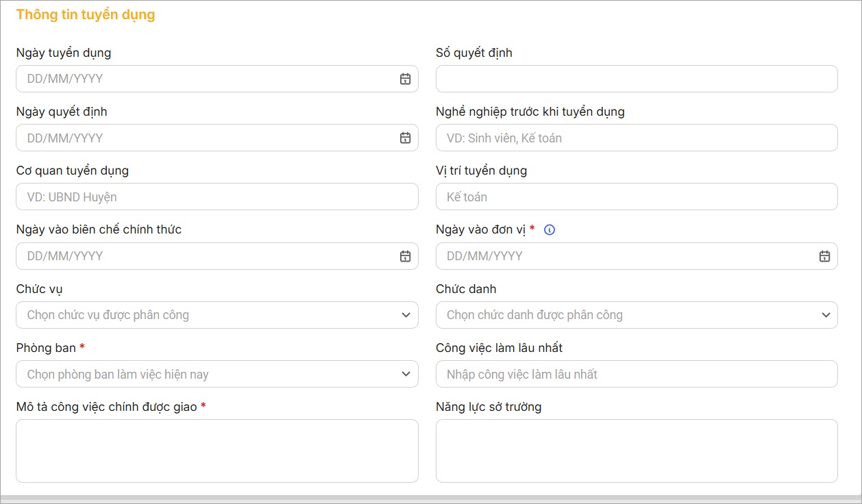This screenshot has width=862, height=504.
Task: Click the Công việc làm lâu nhất field
Action: (636, 374)
